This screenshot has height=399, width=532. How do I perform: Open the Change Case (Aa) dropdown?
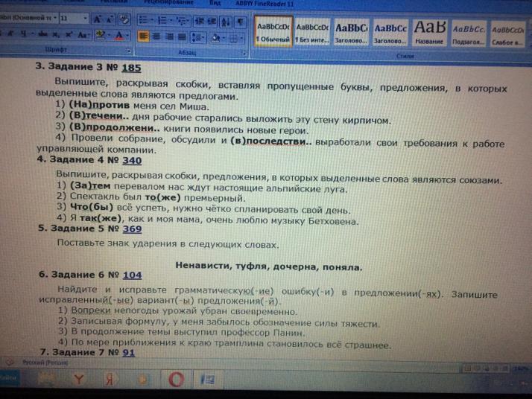pos(83,34)
